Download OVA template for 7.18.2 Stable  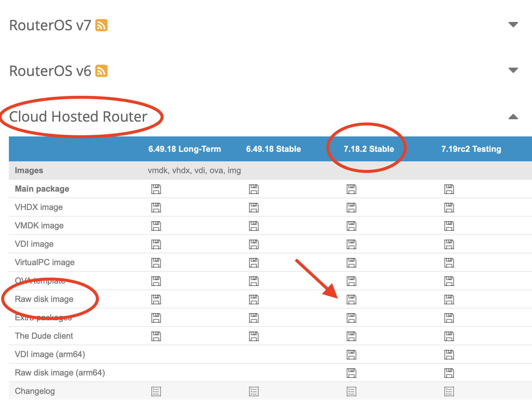351,281
